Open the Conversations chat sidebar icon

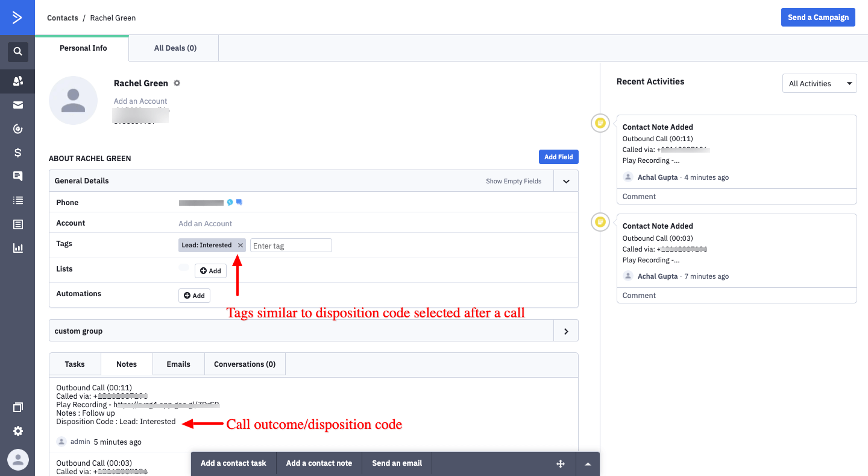click(18, 176)
